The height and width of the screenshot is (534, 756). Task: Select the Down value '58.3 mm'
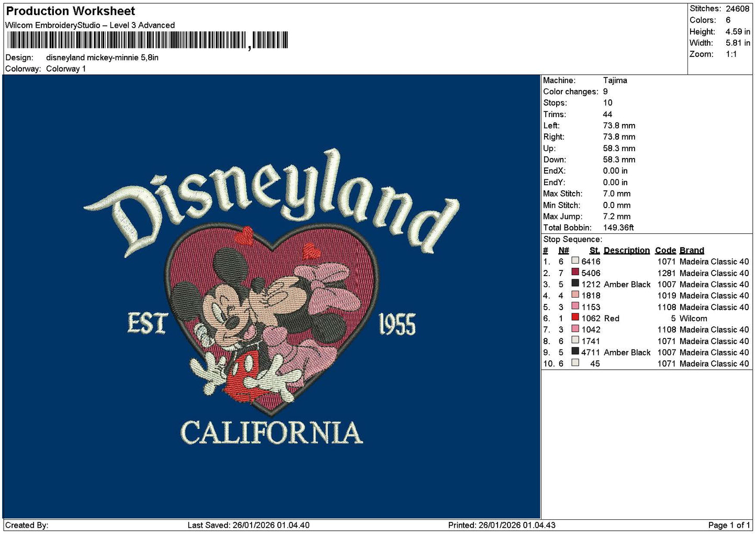(619, 160)
